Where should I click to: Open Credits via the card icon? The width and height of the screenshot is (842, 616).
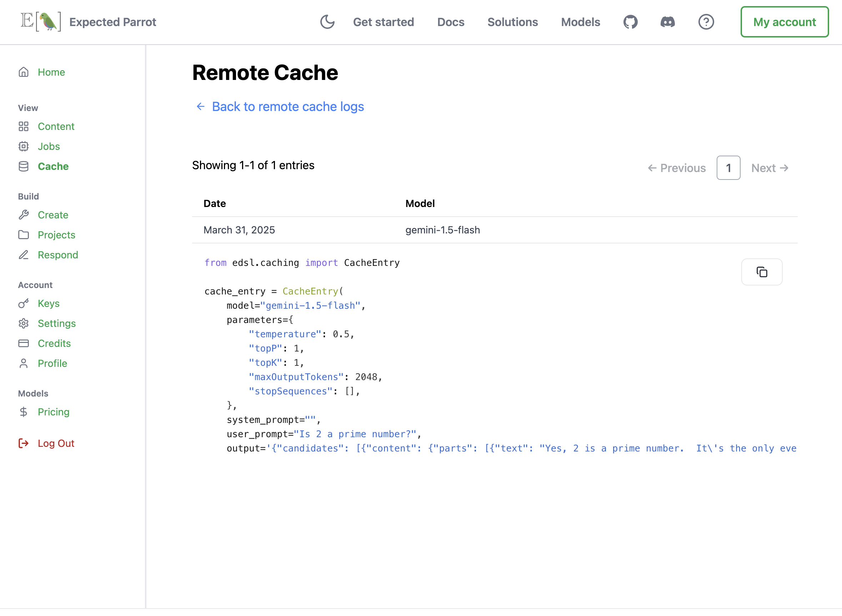click(x=24, y=343)
